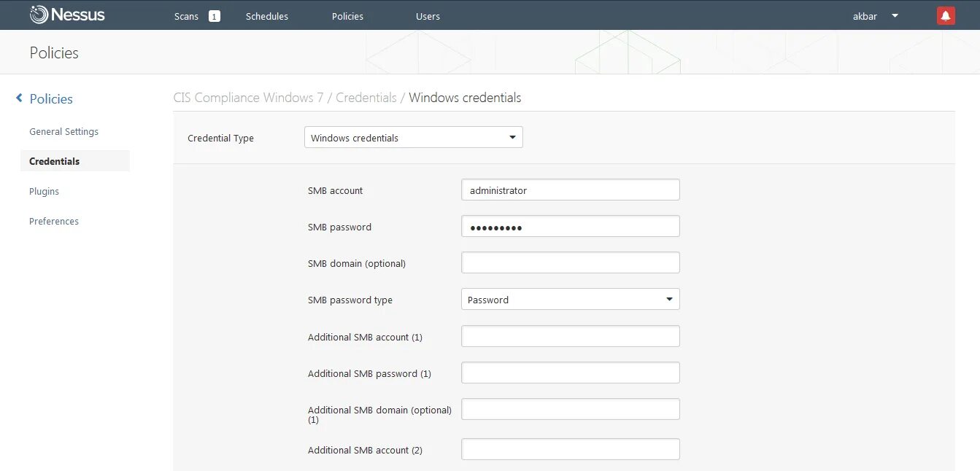Click CIS Compliance Windows 7 breadcrumb

[x=248, y=98]
